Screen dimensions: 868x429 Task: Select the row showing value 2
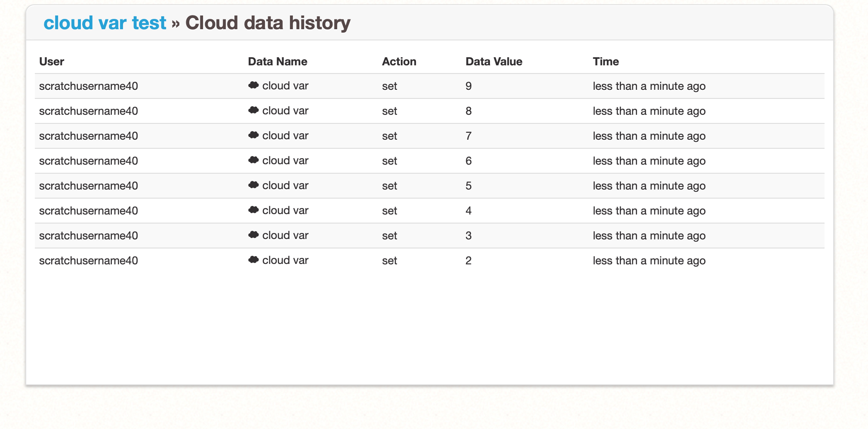point(430,260)
